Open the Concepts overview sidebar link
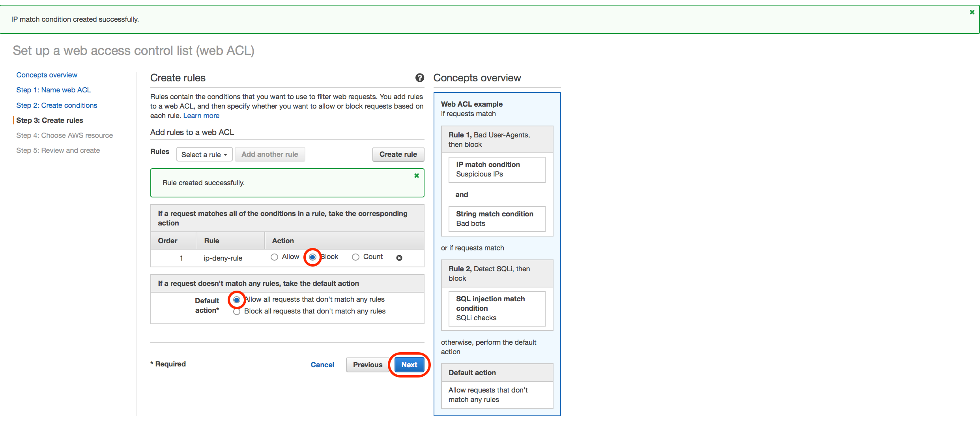This screenshot has width=980, height=432. point(47,75)
